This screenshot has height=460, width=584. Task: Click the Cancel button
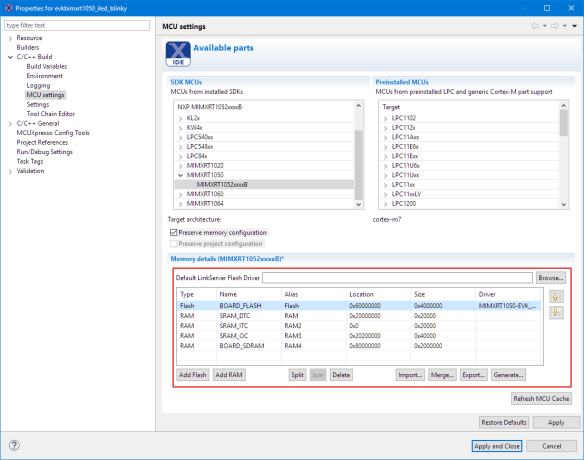552,446
